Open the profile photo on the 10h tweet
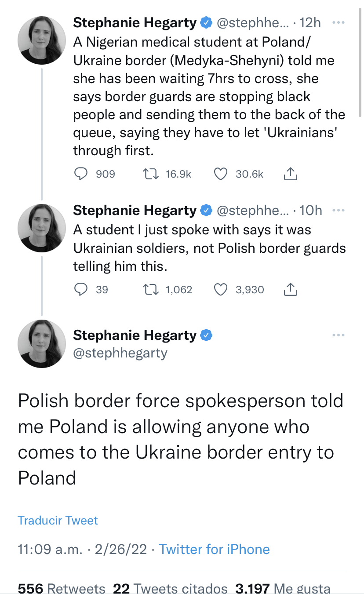Viewport: 364px width, 594px height. point(41,228)
